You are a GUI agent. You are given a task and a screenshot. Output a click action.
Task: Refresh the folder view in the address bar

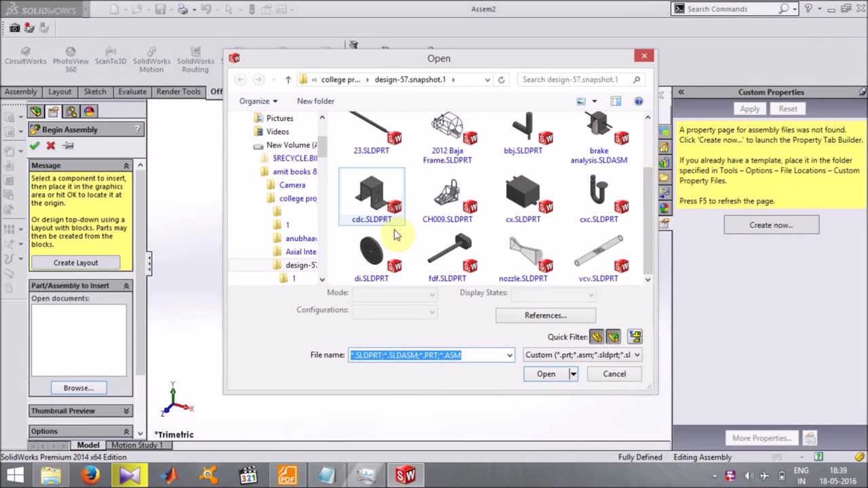[x=501, y=79]
